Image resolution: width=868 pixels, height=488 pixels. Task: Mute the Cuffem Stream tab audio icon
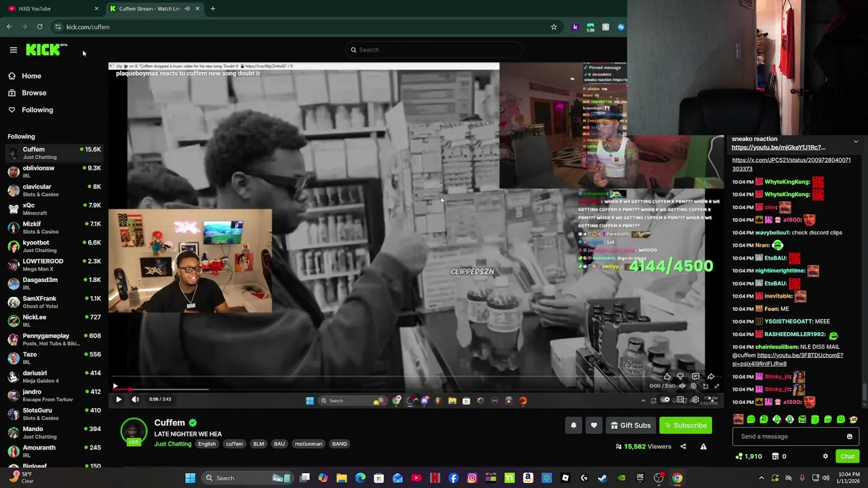pyautogui.click(x=186, y=8)
